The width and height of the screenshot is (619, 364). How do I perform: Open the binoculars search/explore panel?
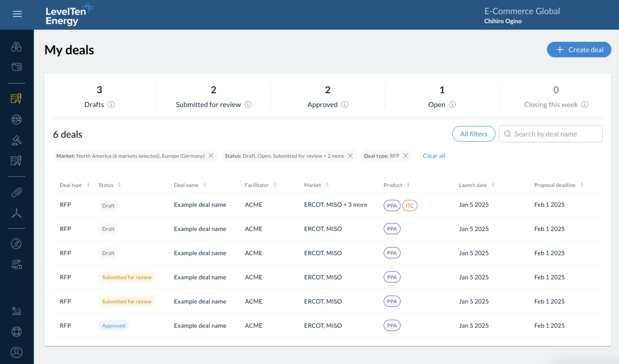(16, 47)
